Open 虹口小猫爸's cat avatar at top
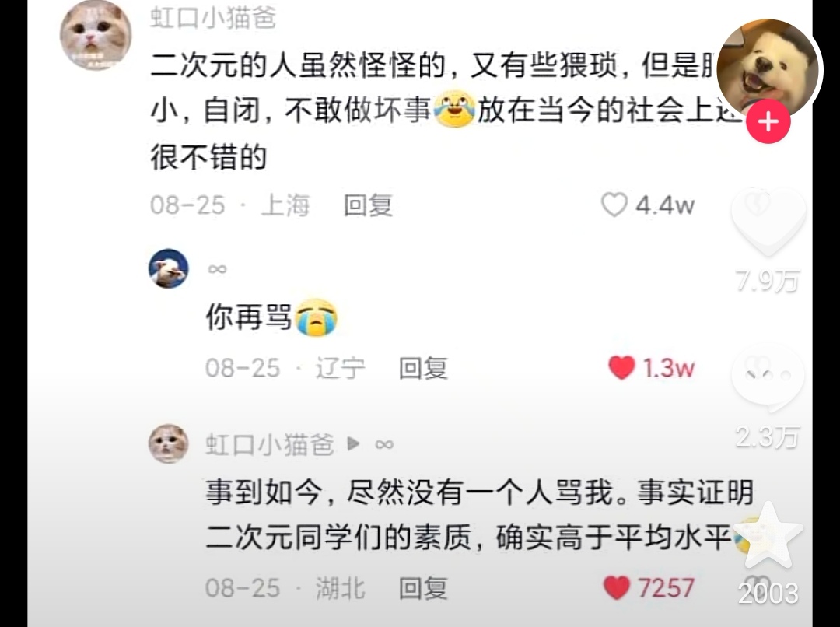Screen dimensions: 840x627 tap(96, 35)
